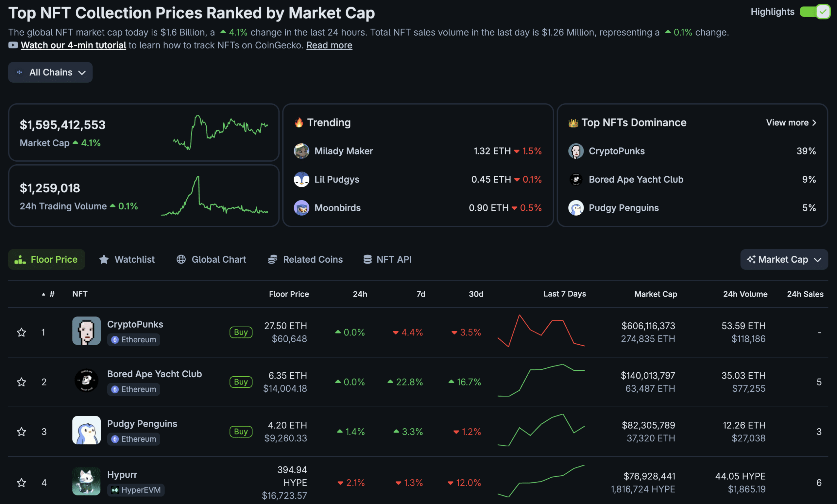Sort by the 24h change column header
This screenshot has height=504, width=837.
(360, 294)
